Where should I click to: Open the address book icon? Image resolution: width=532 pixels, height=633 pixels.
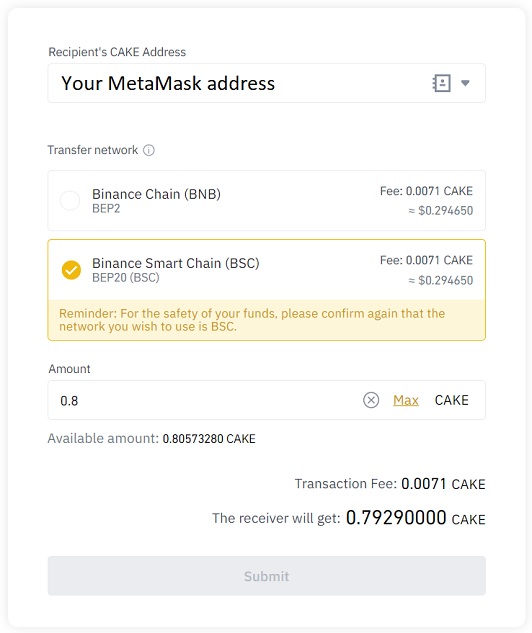pyautogui.click(x=441, y=83)
